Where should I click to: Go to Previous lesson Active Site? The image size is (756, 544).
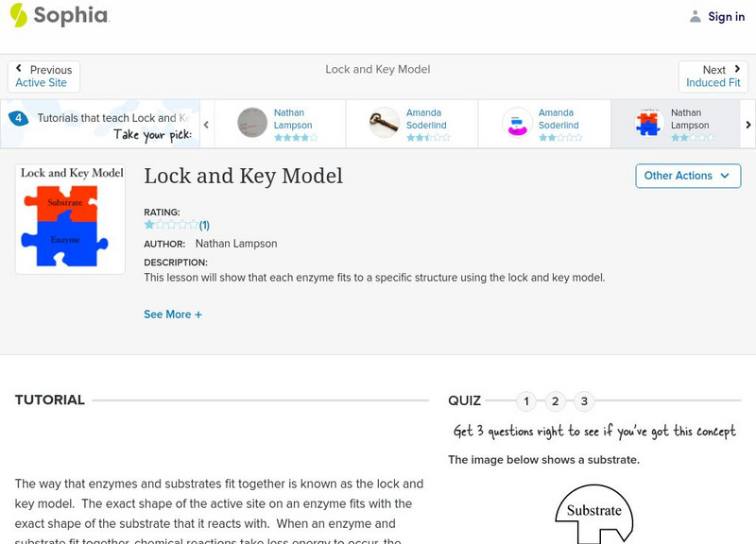pyautogui.click(x=43, y=76)
